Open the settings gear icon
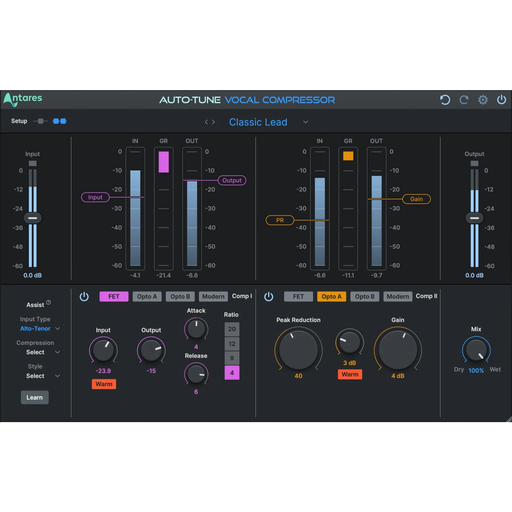 tap(483, 100)
